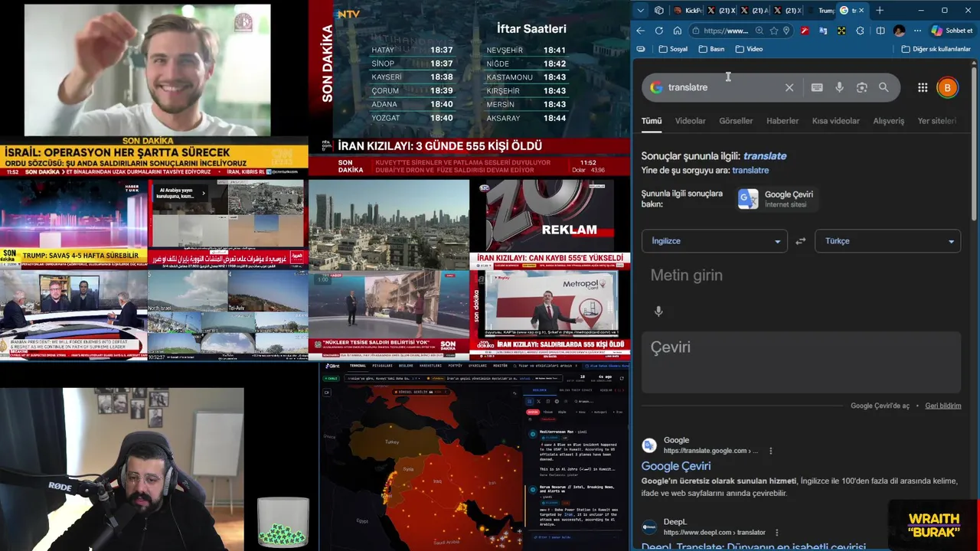Open the İngilizce source language dropdown
The height and width of the screenshot is (551, 980).
[714, 241]
